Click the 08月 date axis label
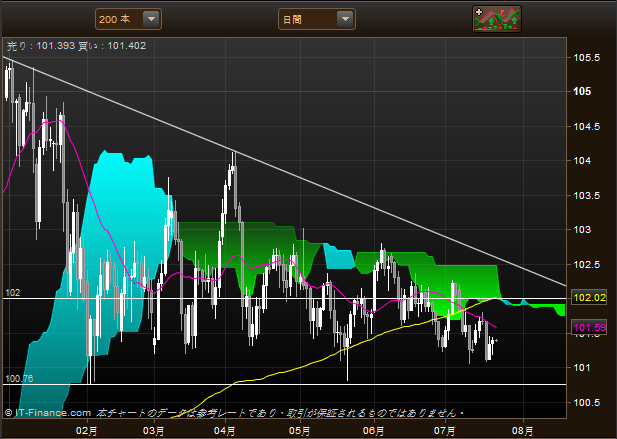617x439 pixels. [x=523, y=431]
